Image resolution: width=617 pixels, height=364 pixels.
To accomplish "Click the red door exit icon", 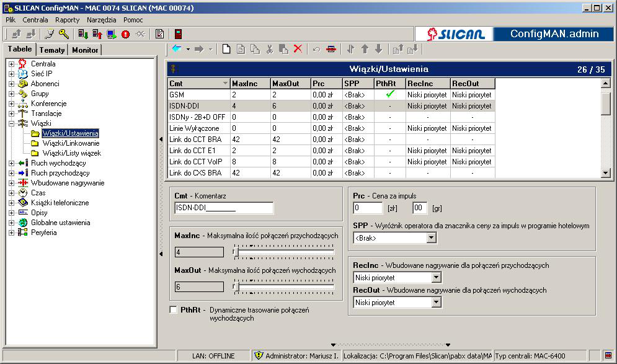I will click(x=178, y=34).
